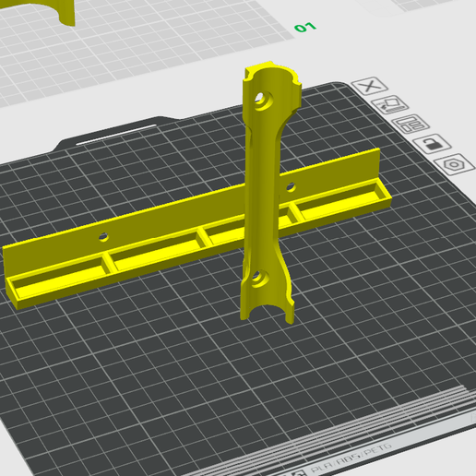Open plate settings hexagon icon
The image size is (476, 476).
coord(454,164)
